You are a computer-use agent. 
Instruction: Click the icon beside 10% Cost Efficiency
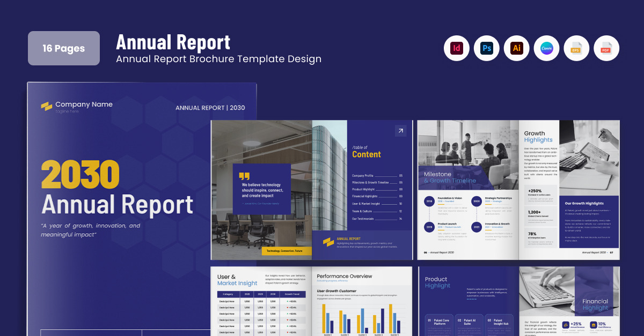click(593, 325)
